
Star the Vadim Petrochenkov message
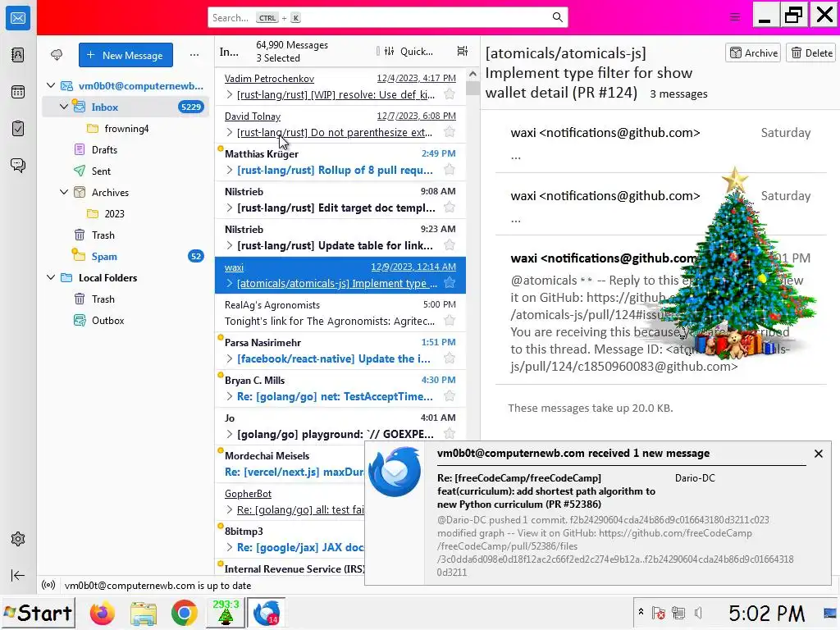tap(450, 94)
